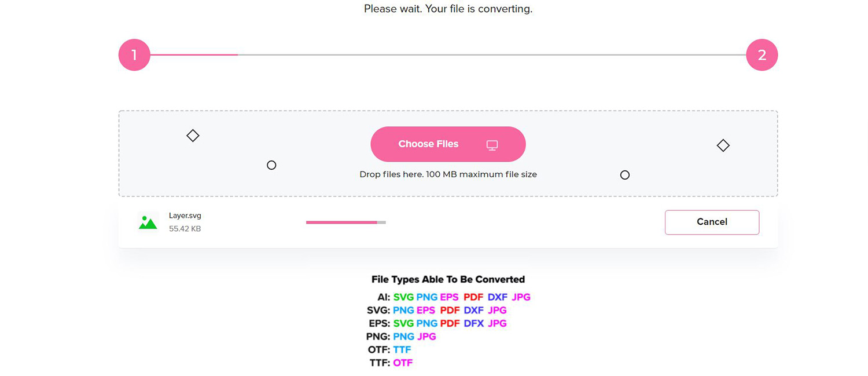Image resolution: width=868 pixels, height=376 pixels.
Task: Click the Choose Files button
Action: [x=448, y=144]
